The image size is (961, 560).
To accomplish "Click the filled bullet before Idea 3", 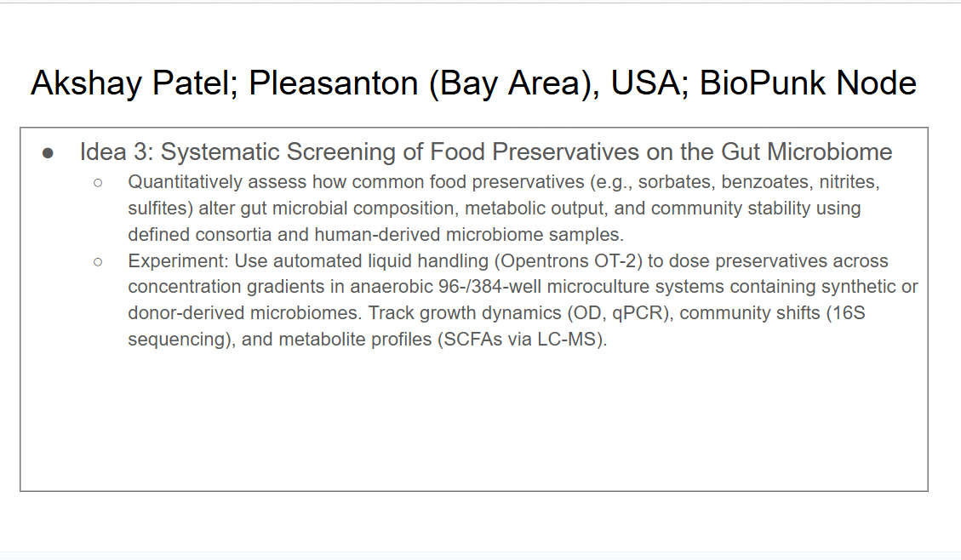I will click(x=49, y=153).
